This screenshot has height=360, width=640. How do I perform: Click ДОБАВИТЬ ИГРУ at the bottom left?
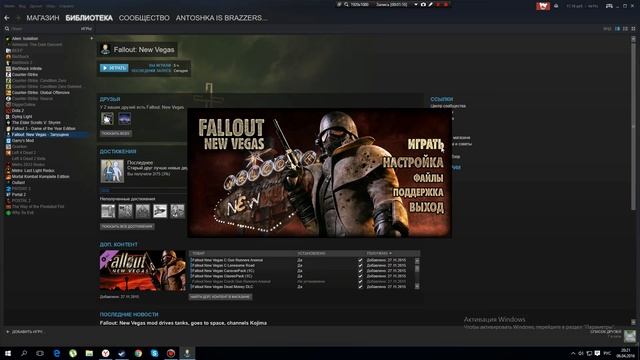tap(24, 332)
